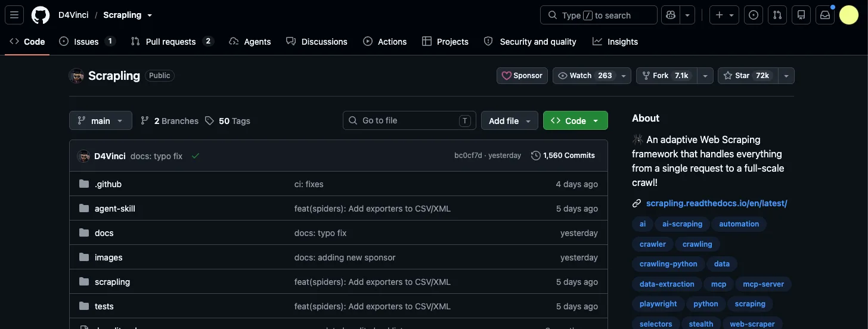Click the Scrapling repository avatar image
868x329 pixels.
(76, 76)
